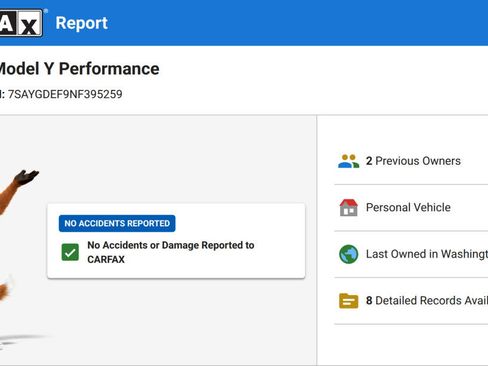Click the Report title in the header

click(82, 23)
